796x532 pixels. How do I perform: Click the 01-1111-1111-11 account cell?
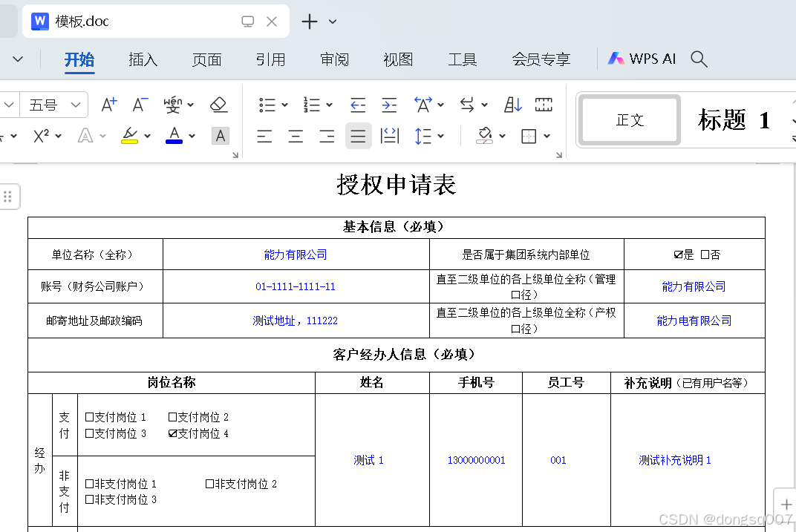point(296,286)
